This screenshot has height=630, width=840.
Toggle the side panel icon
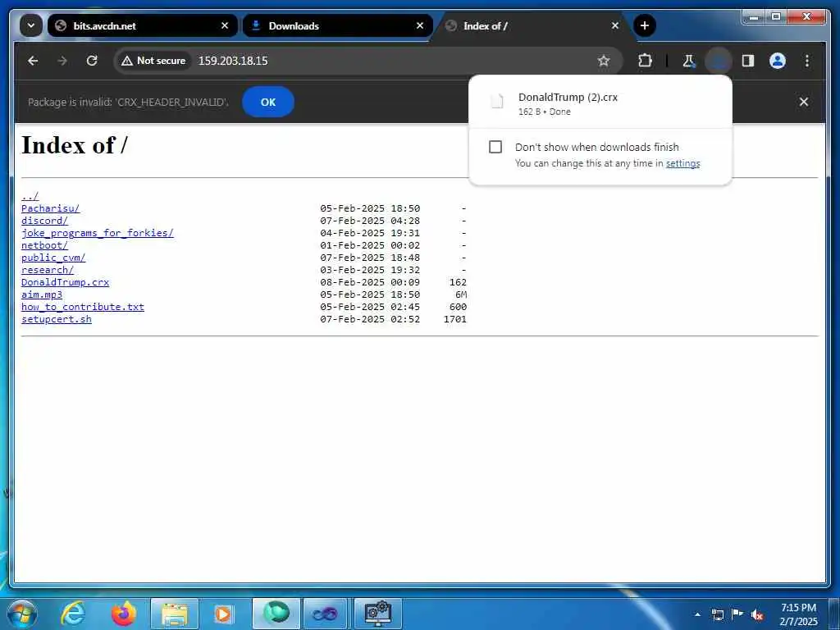(x=748, y=61)
